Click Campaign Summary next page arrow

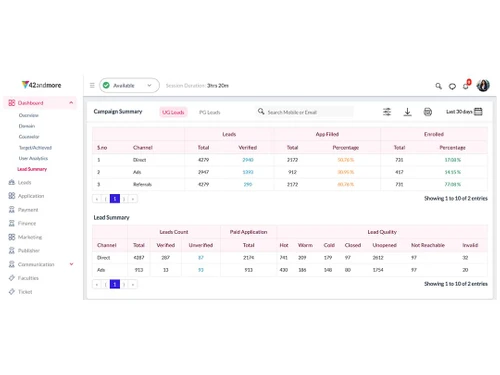tap(124, 199)
